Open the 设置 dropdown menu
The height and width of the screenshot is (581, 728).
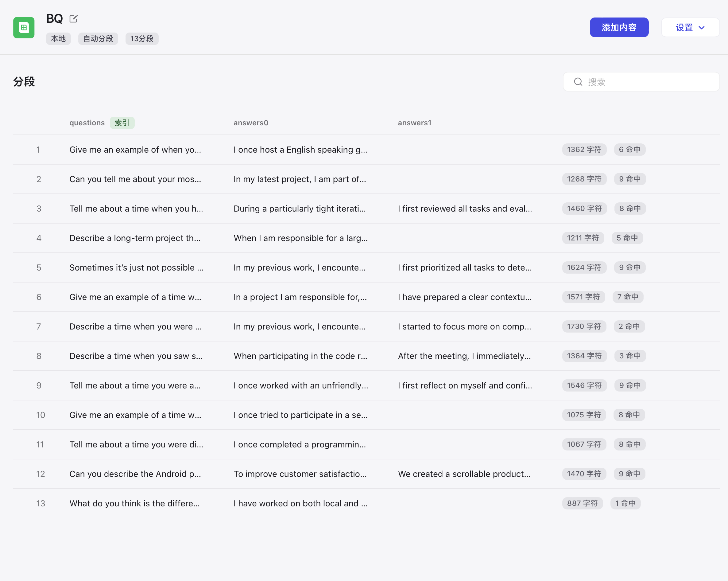690,27
